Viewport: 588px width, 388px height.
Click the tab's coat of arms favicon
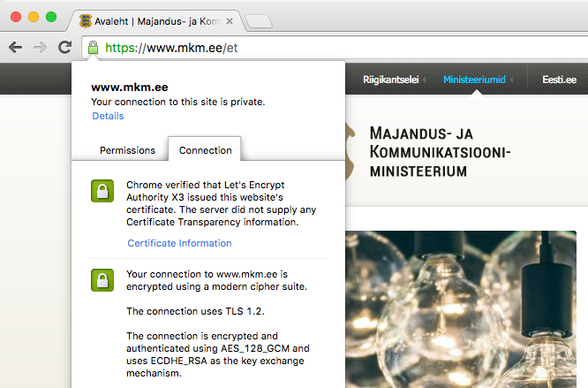(x=86, y=21)
